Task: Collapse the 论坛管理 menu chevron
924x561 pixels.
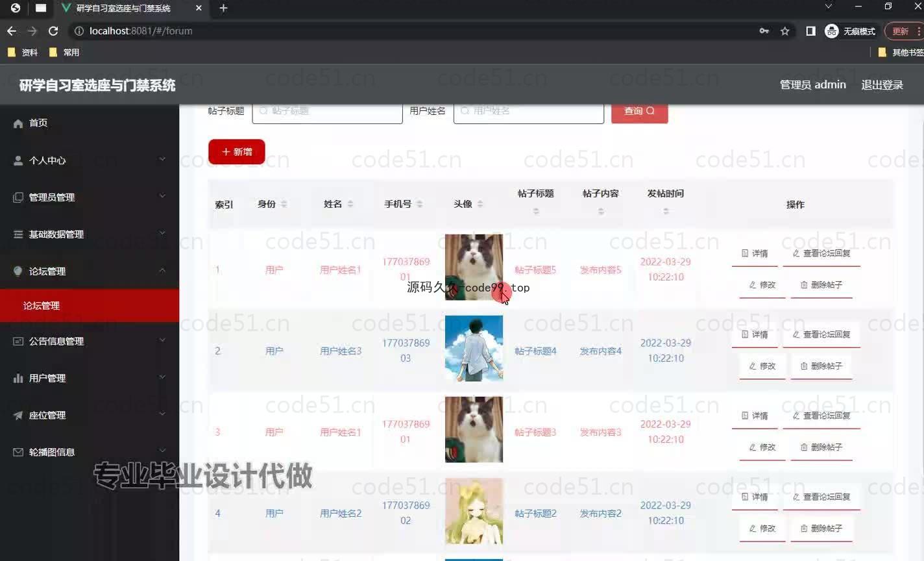Action: click(x=162, y=270)
